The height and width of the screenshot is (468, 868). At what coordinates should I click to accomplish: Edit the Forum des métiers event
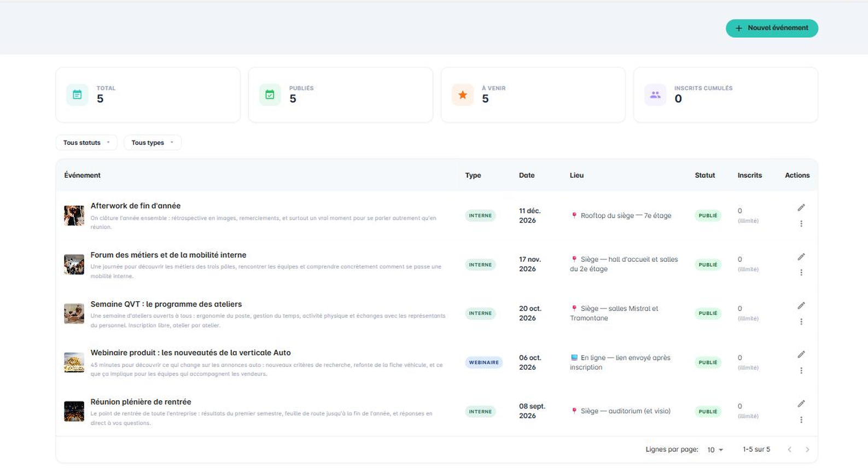[801, 257]
